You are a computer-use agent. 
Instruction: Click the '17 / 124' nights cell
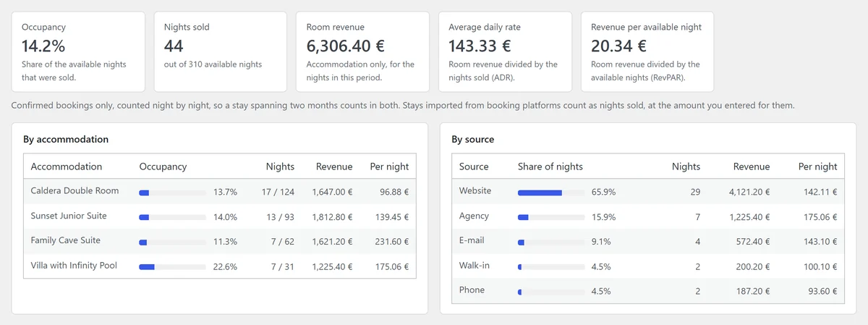[278, 193]
